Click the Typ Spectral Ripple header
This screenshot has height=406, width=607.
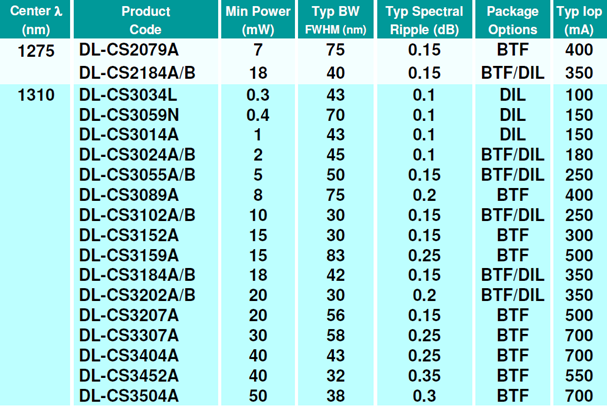pyautogui.click(x=424, y=20)
